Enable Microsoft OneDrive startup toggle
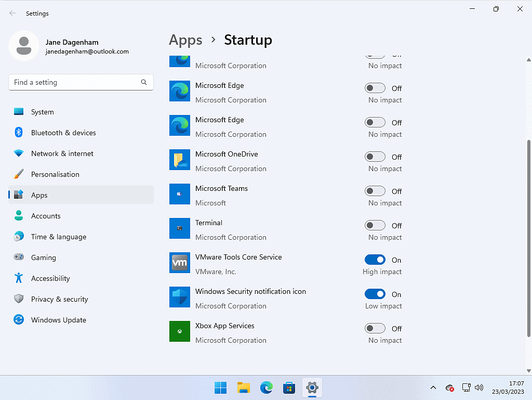The width and height of the screenshot is (532, 400). point(375,157)
